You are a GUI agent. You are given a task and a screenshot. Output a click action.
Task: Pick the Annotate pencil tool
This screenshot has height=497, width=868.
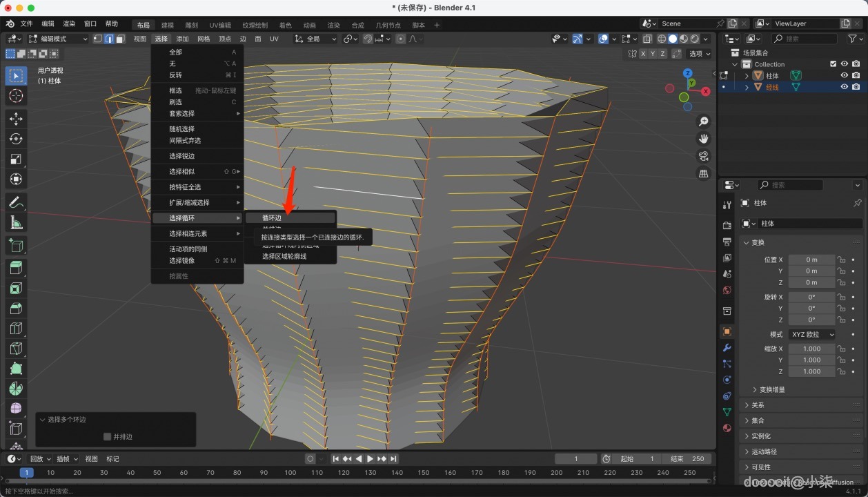[16, 203]
